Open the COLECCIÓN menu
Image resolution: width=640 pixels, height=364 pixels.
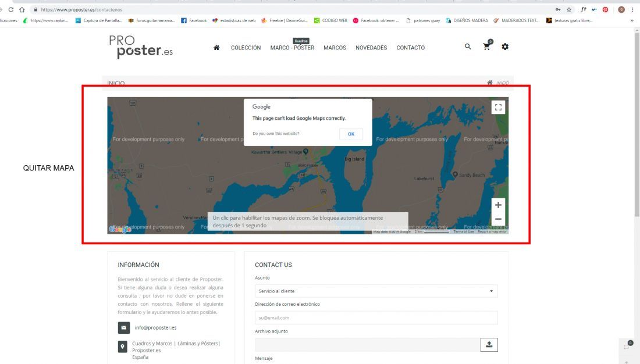pyautogui.click(x=246, y=48)
